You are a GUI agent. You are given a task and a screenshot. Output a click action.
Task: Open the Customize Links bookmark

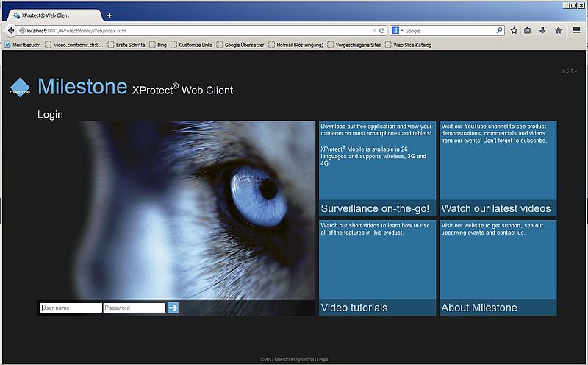[192, 45]
